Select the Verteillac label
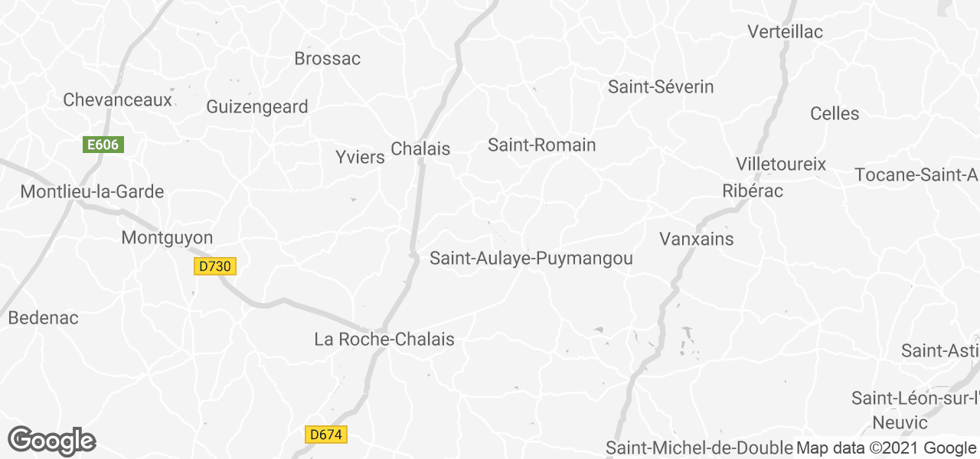This screenshot has width=980, height=459. [x=786, y=32]
